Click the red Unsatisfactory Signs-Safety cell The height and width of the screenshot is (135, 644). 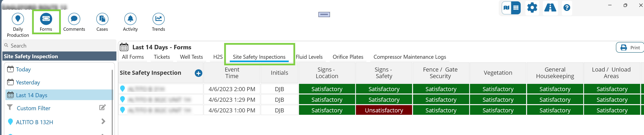tap(384, 110)
